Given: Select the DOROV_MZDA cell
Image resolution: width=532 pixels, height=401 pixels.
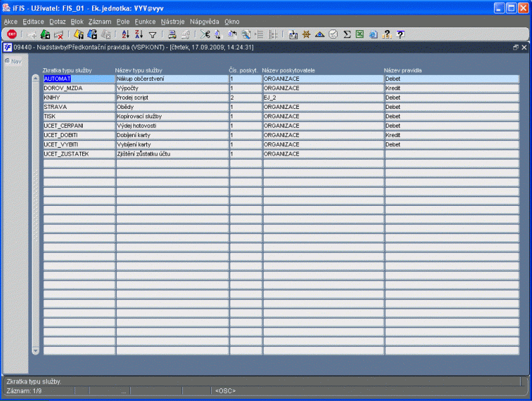Looking at the screenshot, I should tap(79, 88).
